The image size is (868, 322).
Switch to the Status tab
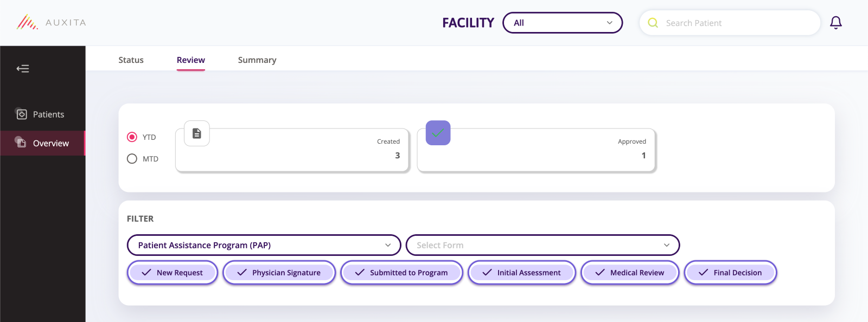pyautogui.click(x=131, y=60)
